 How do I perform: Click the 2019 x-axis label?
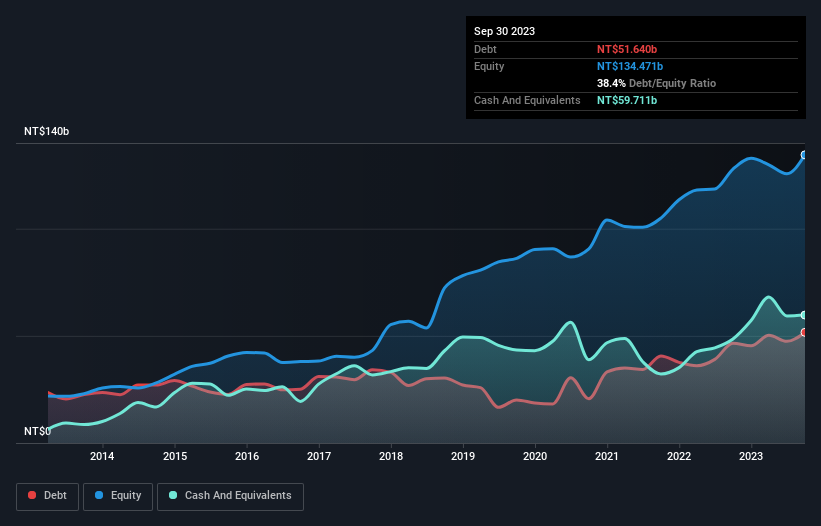[x=463, y=456]
